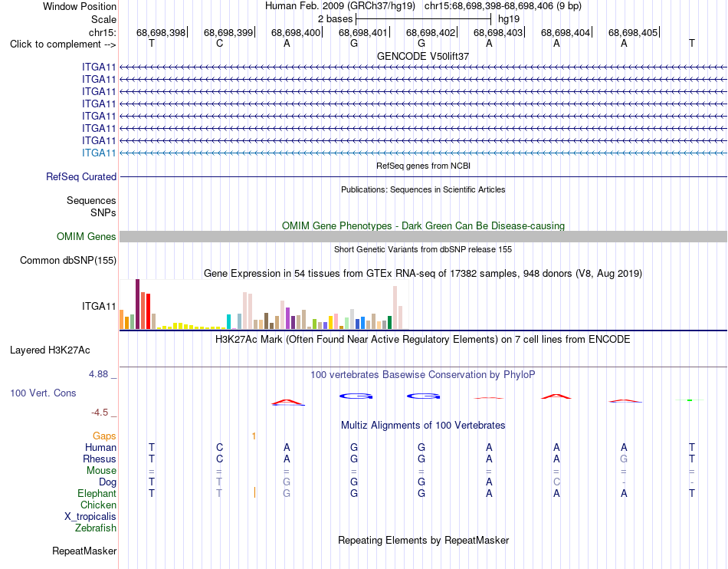Open the "RefSeq Curated" track label
Viewport: 728px width, 569px height.
pyautogui.click(x=81, y=177)
